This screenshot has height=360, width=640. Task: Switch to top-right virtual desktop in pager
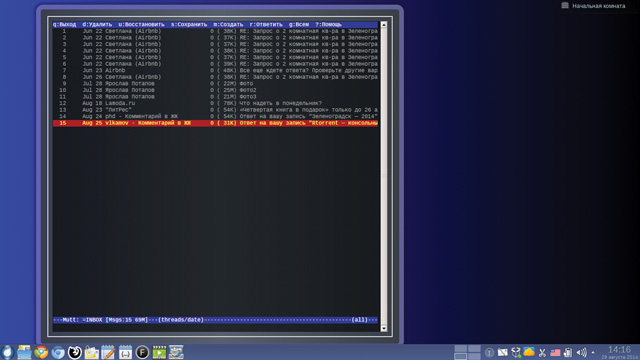[x=474, y=349]
